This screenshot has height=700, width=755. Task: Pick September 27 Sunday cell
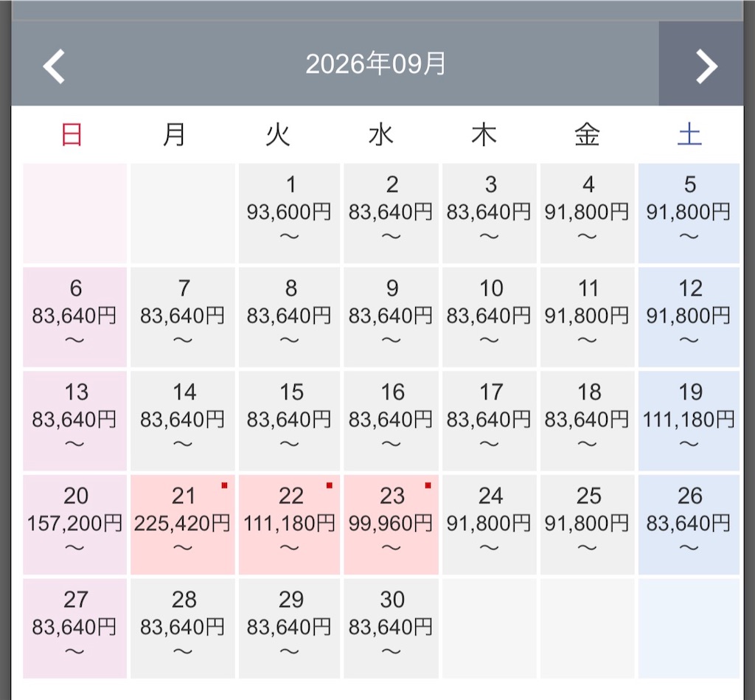74,628
